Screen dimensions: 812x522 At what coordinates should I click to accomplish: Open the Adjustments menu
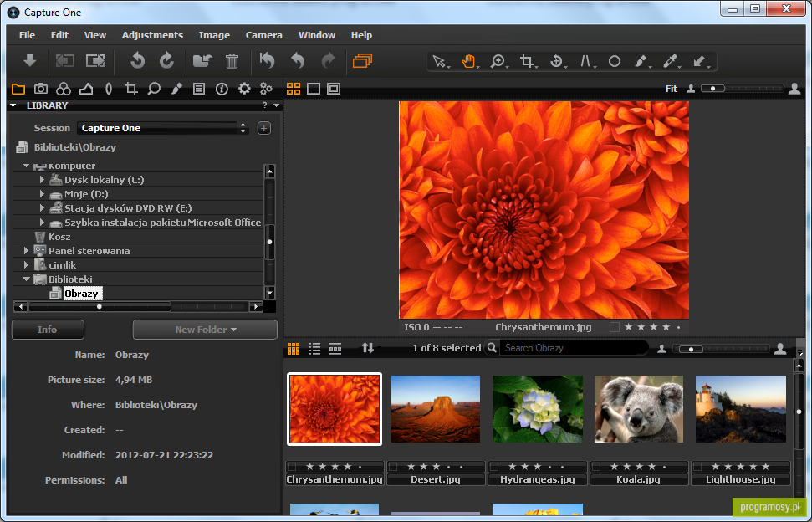point(152,35)
